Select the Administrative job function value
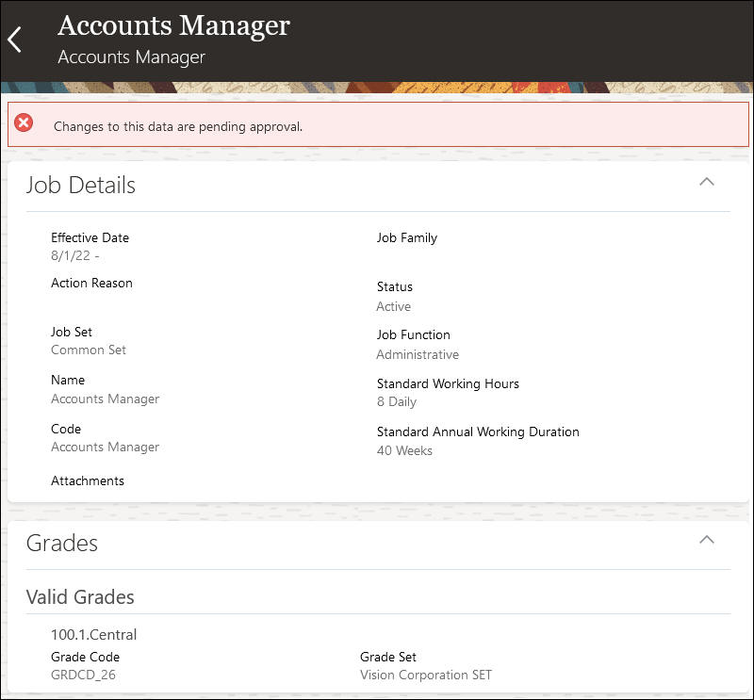Image resolution: width=754 pixels, height=700 pixels. 418,355
